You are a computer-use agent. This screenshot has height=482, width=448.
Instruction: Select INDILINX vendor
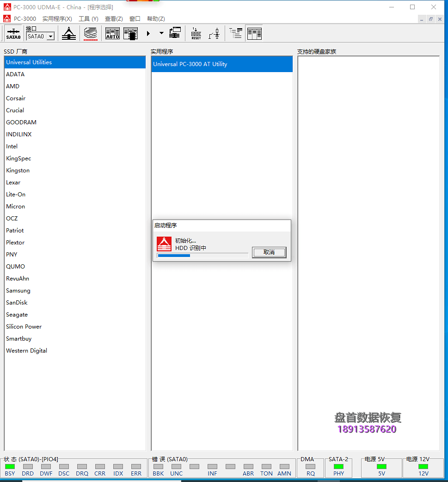point(75,134)
